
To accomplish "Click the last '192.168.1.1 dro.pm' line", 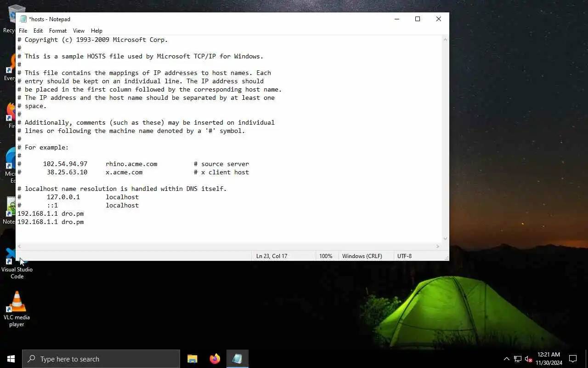I will (51, 222).
